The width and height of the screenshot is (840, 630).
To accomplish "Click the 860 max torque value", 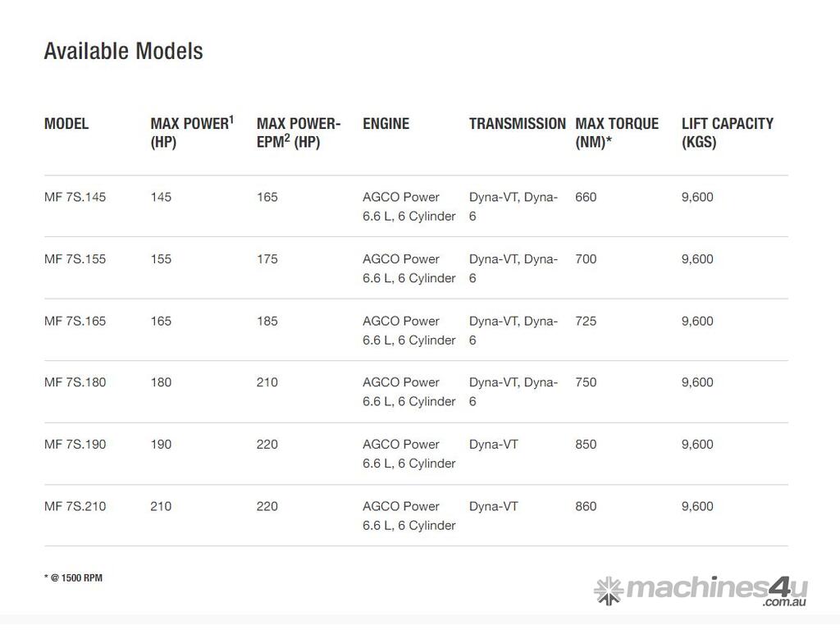I will [x=586, y=506].
